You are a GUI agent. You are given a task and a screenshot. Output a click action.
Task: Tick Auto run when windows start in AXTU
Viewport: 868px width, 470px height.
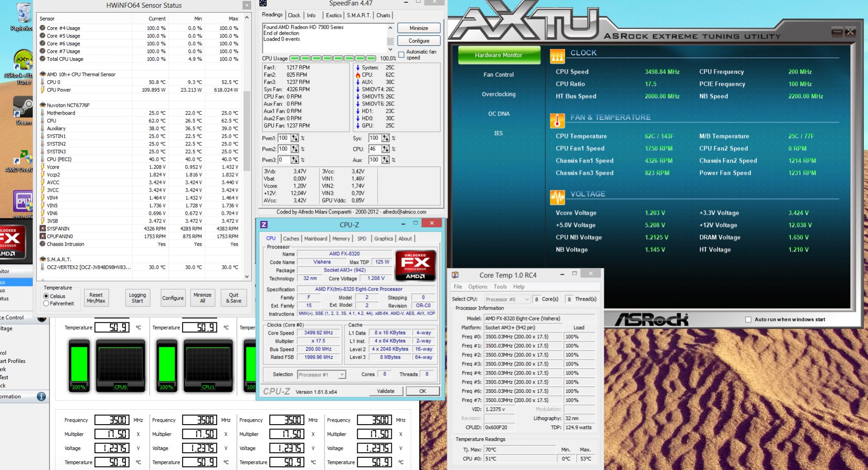click(748, 320)
